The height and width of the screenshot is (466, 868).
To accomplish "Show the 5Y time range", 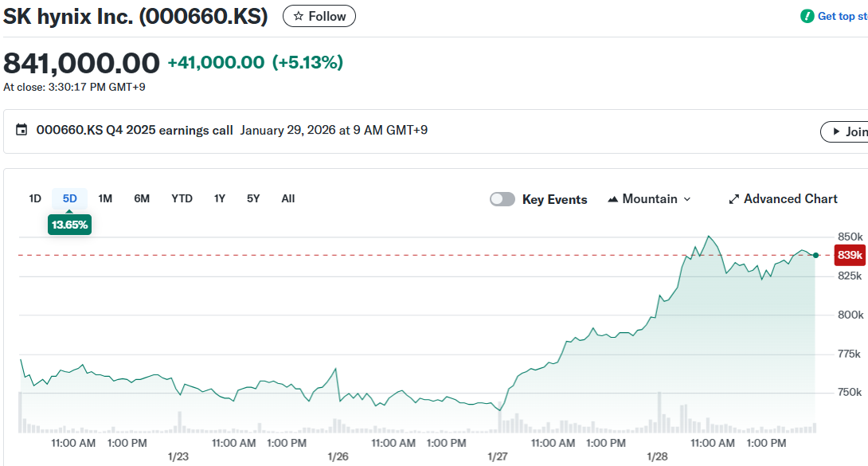I will pos(253,198).
